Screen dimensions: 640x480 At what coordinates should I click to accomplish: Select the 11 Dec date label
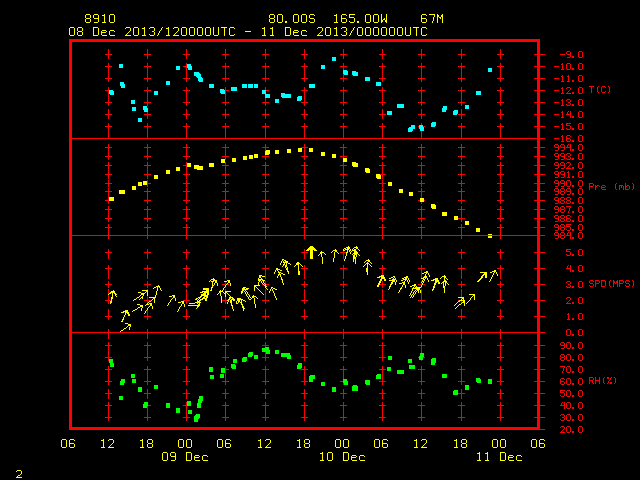[499, 457]
